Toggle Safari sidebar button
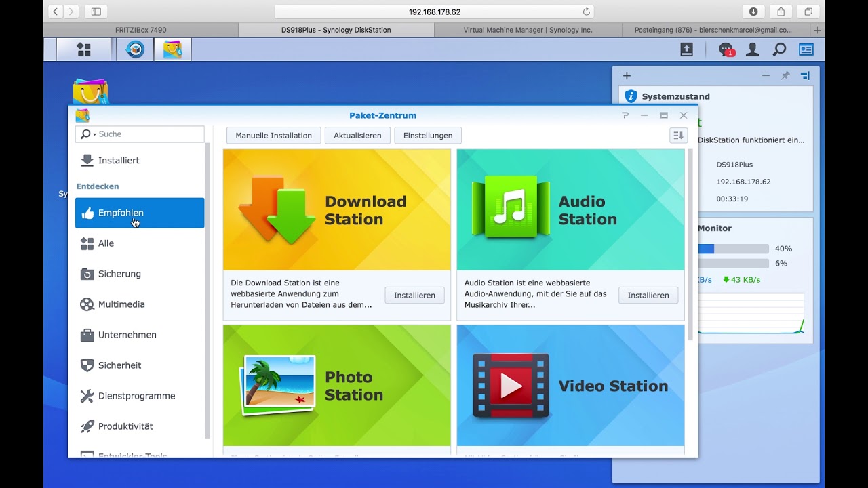The image size is (868, 488). pyautogui.click(x=96, y=12)
